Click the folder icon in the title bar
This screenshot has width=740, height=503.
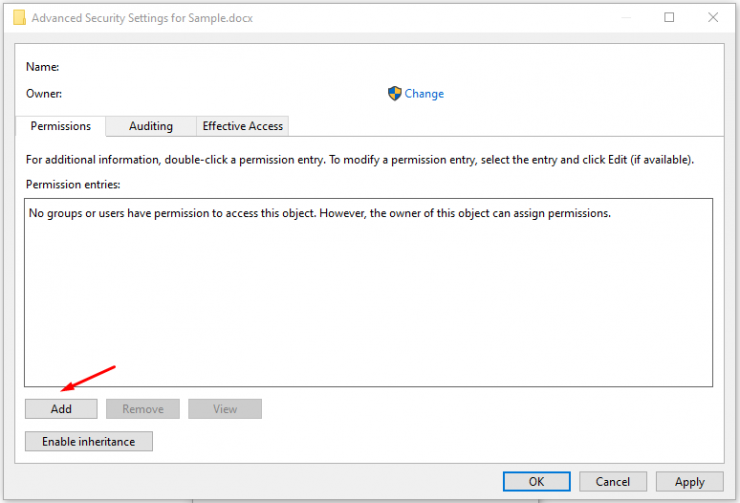pyautogui.click(x=19, y=18)
